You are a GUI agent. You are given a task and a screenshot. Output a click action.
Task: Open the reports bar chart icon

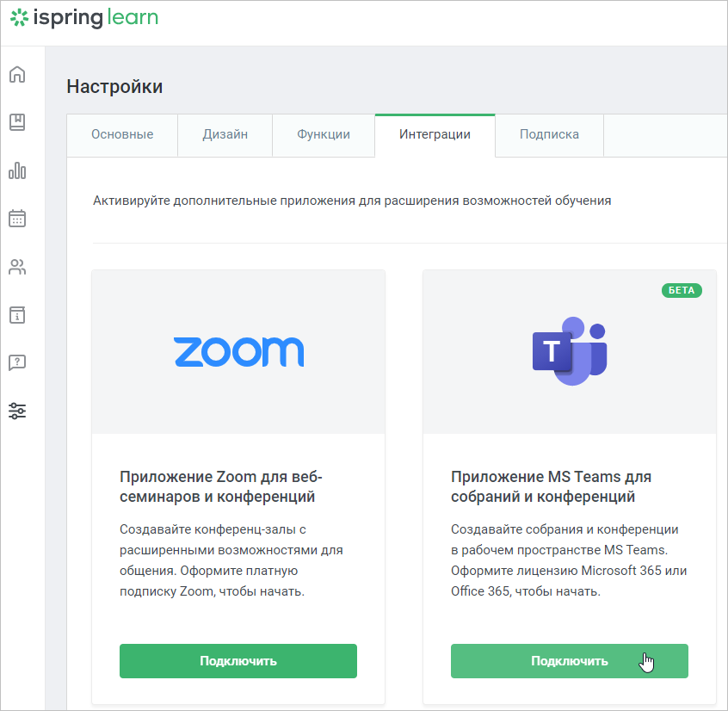click(17, 170)
